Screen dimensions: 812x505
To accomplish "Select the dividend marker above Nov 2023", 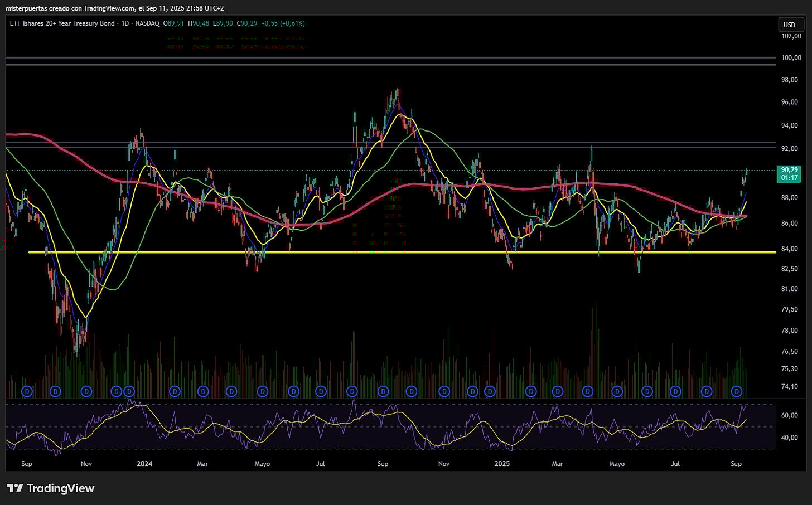I will (x=86, y=391).
